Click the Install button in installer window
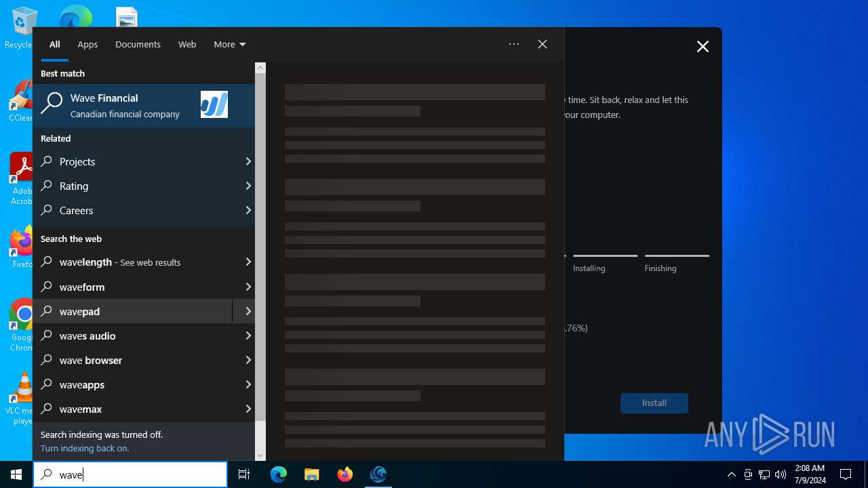This screenshot has width=868, height=488. coord(654,403)
